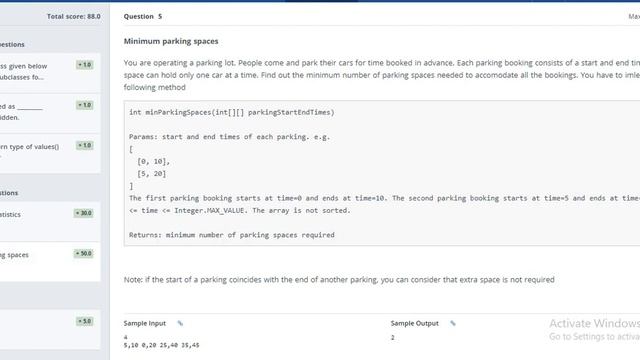Image resolution: width=640 pixels, height=360 pixels.
Task: Click the sample input values text
Action: tap(162, 341)
